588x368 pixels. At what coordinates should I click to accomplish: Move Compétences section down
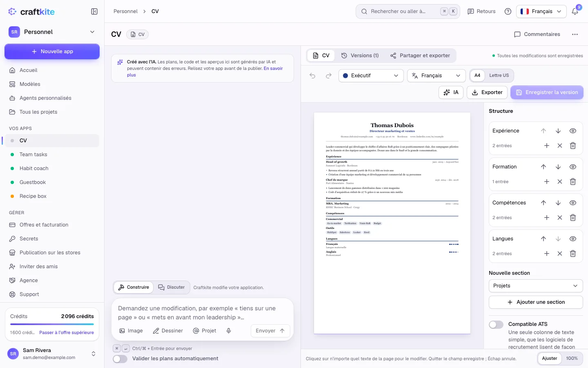(558, 203)
